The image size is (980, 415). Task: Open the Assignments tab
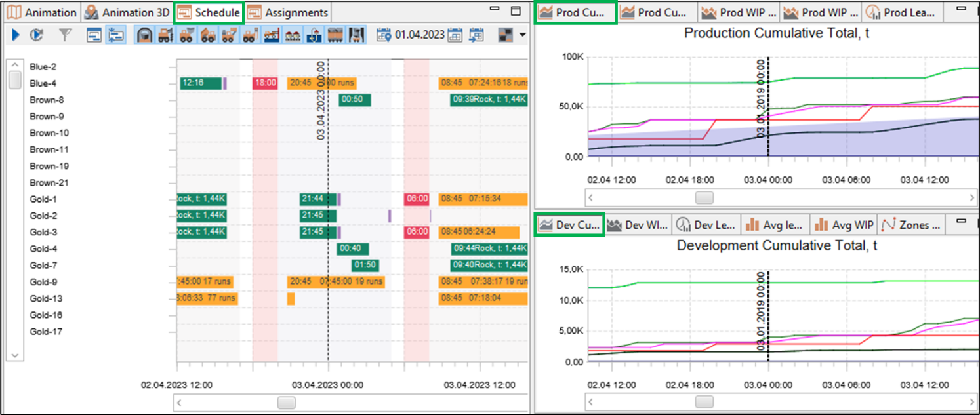click(288, 12)
